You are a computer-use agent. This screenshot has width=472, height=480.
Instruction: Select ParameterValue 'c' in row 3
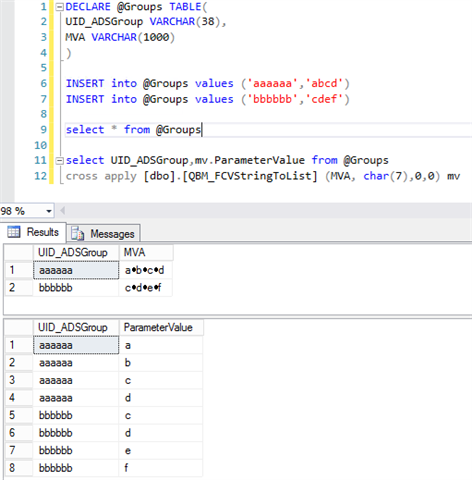[161, 380]
